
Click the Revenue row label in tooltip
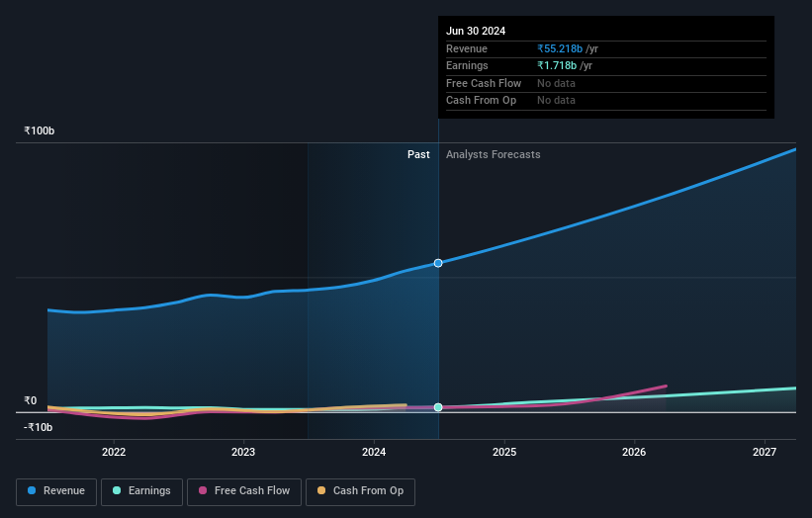(467, 48)
